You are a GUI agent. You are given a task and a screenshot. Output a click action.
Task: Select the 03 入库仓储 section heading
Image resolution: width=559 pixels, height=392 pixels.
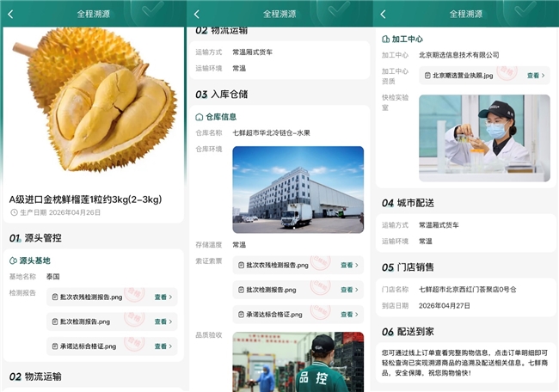click(x=223, y=94)
